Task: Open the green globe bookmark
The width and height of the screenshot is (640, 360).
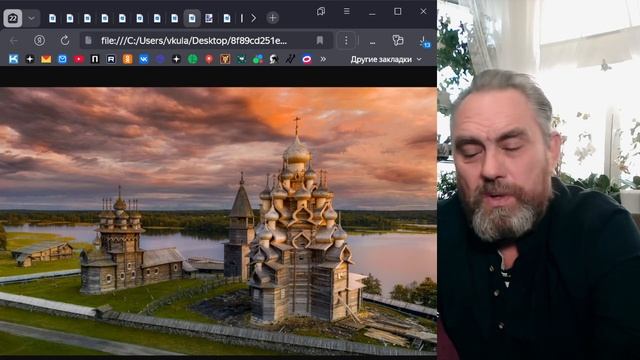Action: (x=193, y=60)
